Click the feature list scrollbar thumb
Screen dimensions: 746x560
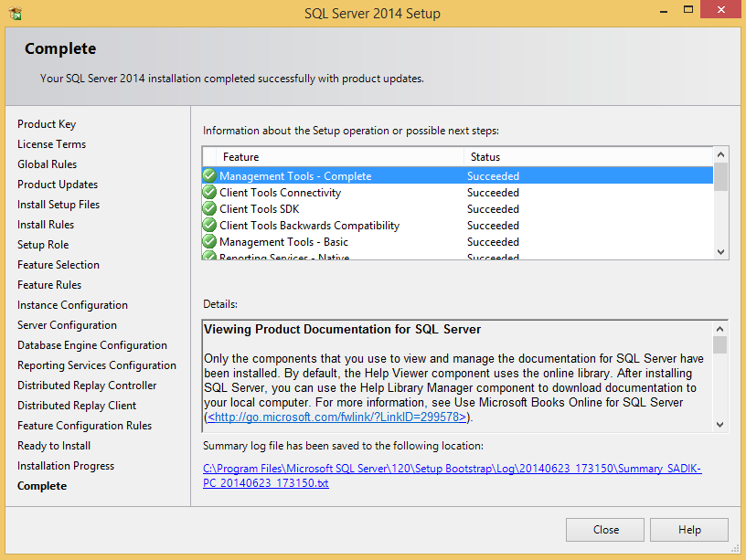click(720, 176)
